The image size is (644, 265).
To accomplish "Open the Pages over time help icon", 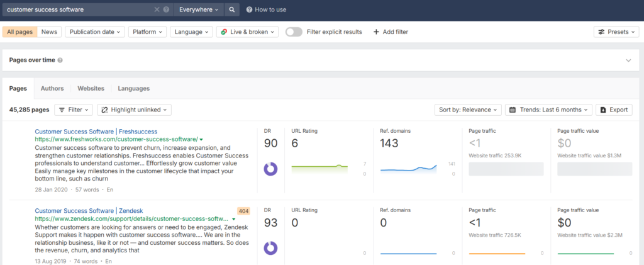I will [60, 60].
